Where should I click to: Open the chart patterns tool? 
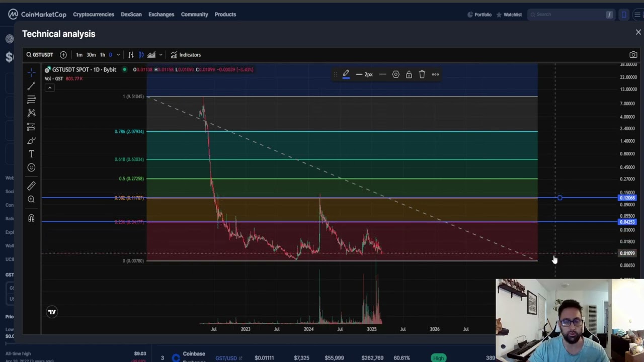(x=31, y=113)
